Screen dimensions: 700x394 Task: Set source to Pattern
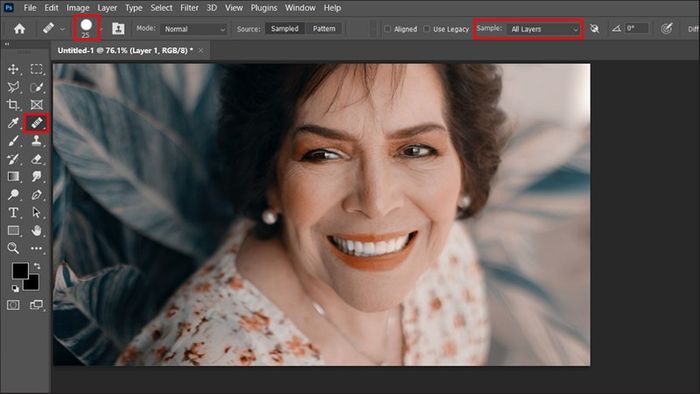324,29
